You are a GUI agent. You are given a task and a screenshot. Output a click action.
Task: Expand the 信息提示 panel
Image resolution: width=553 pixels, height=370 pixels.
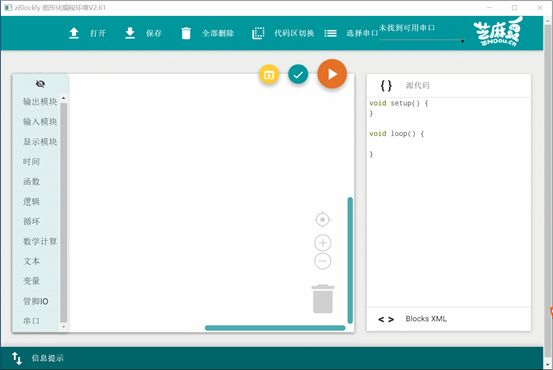[48, 358]
